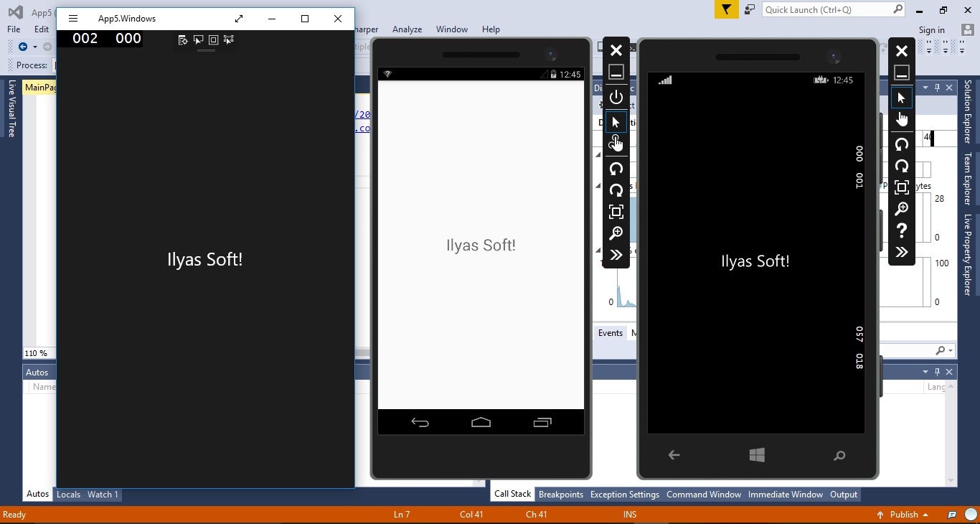
Task: Click the Sign in link
Action: pos(932,29)
